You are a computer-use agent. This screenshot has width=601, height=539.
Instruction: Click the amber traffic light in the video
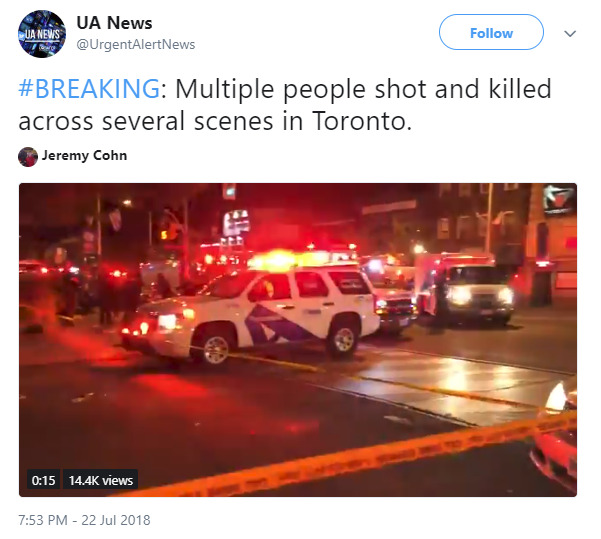[x=169, y=233]
